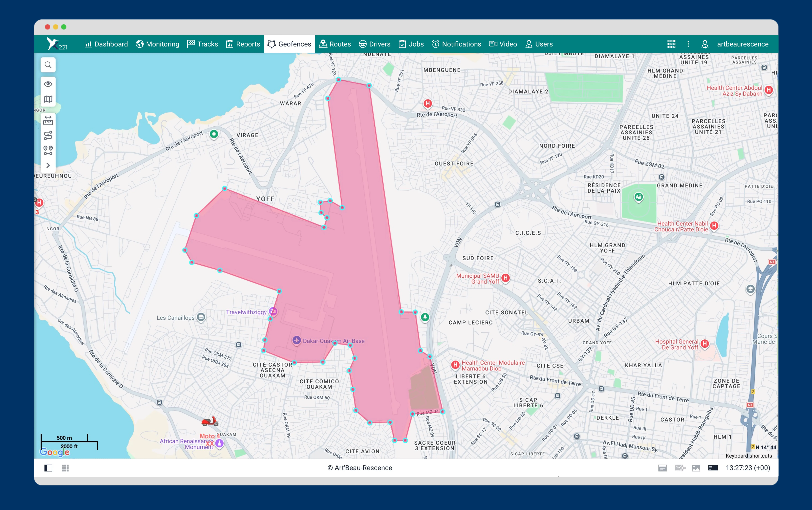Screen dimensions: 812x510
Task: Click the © Art'Beau-Rescence footer text
Action: [360, 468]
